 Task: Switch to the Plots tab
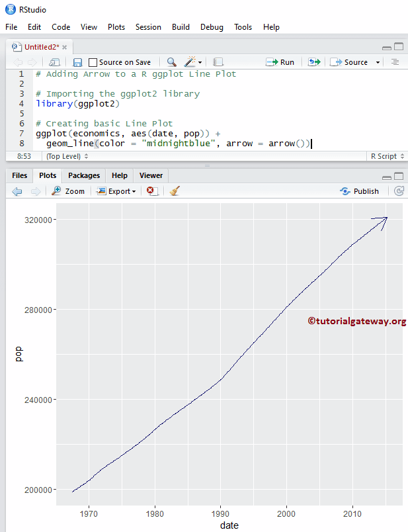[x=48, y=175]
